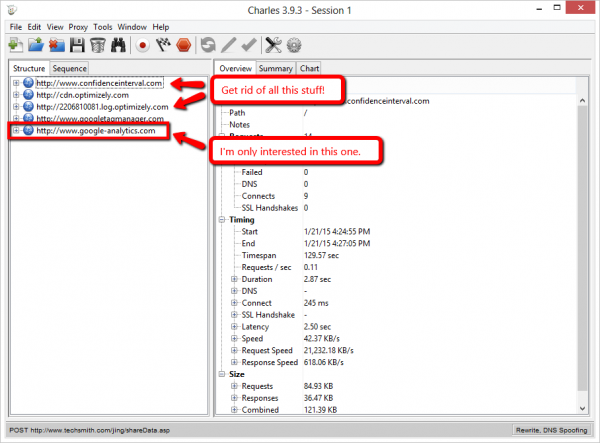Click the overview scrollbar down arrow
Viewport: 600px width, 443px height.
(582, 409)
